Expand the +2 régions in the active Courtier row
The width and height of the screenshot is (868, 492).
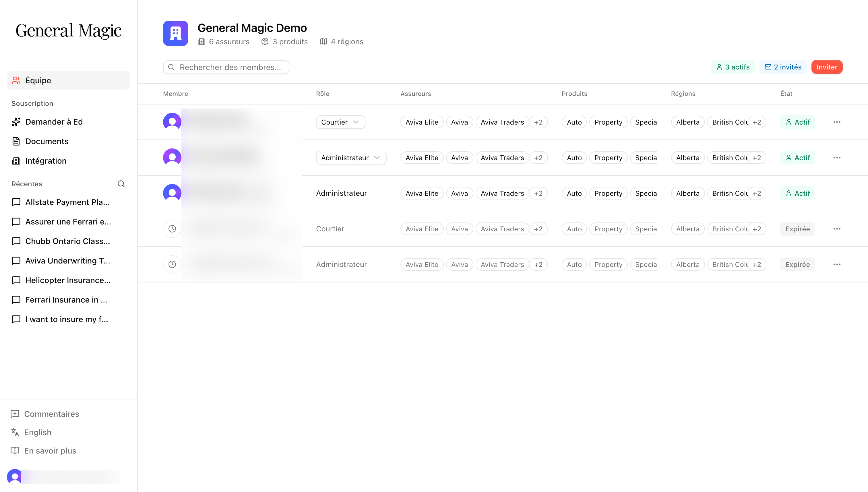[757, 122]
